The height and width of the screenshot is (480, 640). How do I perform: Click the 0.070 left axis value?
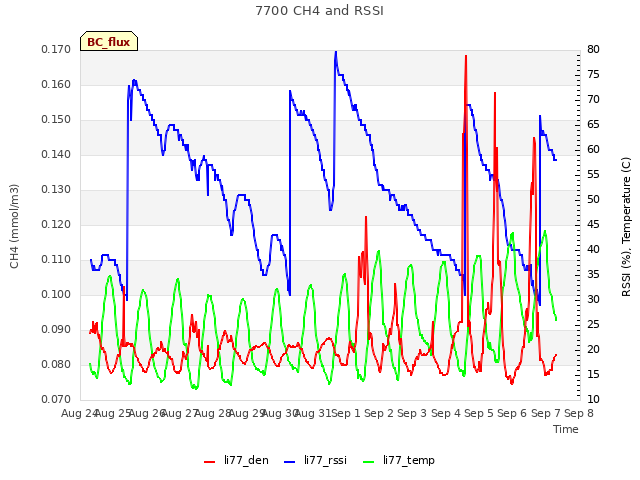pos(56,399)
